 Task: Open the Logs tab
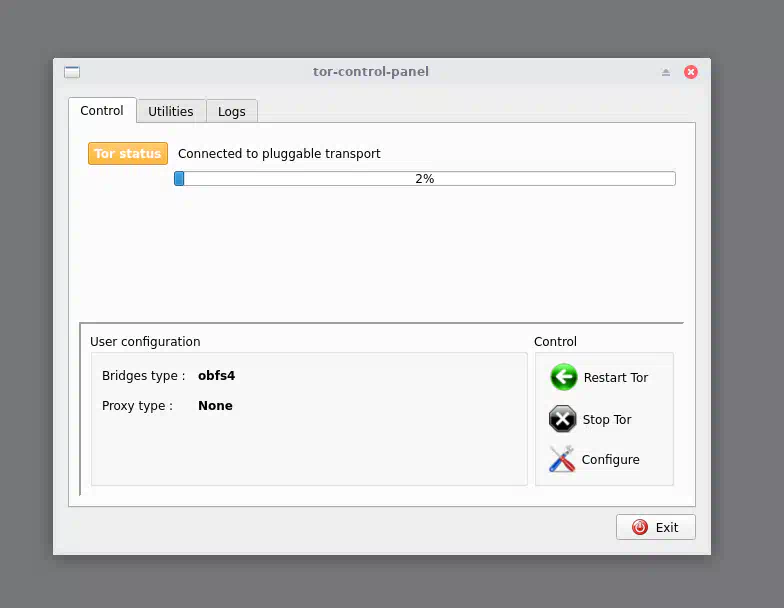(x=232, y=111)
